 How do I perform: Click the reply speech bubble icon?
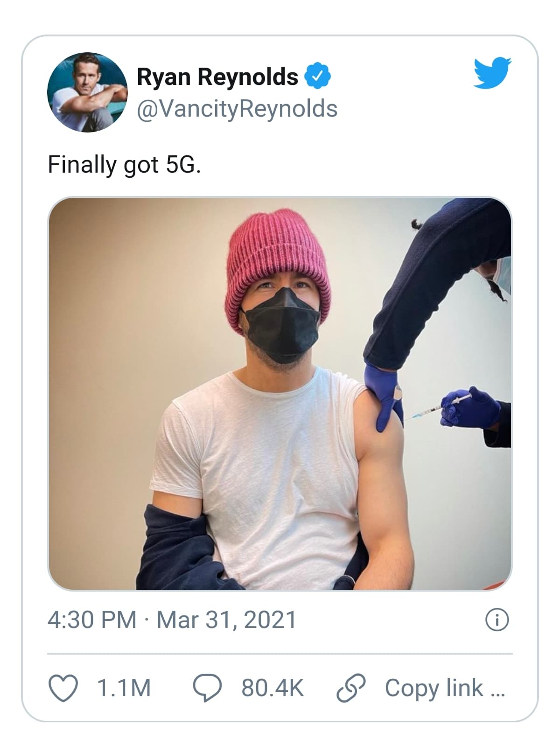pos(207,688)
